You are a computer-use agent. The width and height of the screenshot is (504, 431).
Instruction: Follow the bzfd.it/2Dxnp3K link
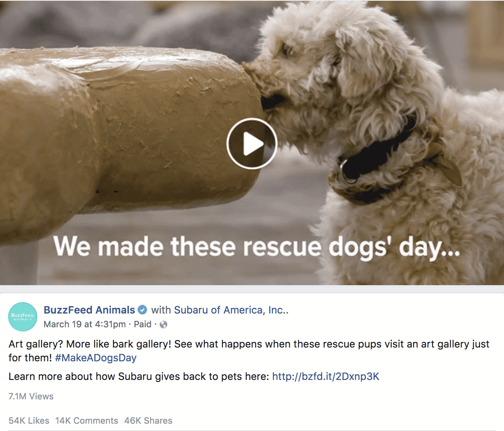coord(326,376)
